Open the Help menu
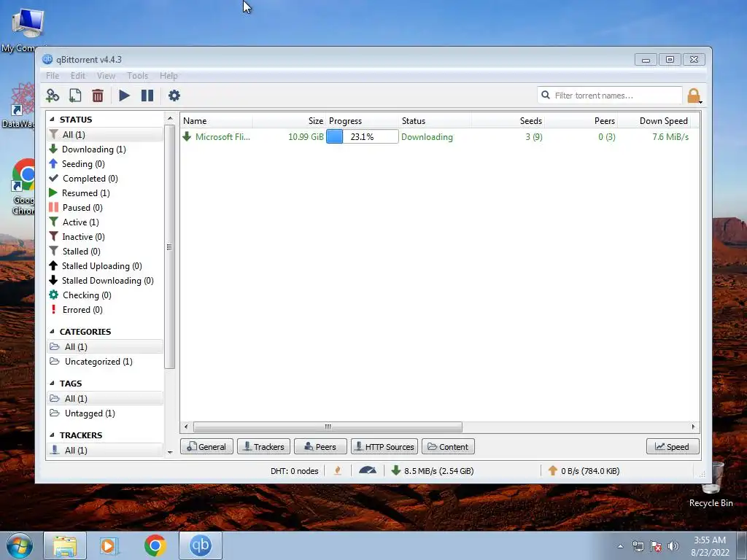The height and width of the screenshot is (560, 747). [x=169, y=76]
